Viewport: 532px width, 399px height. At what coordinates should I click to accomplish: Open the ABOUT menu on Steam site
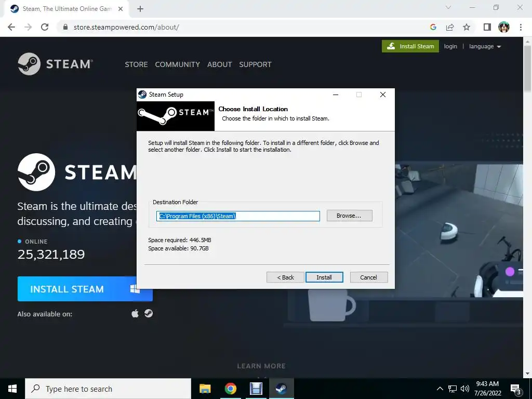pyautogui.click(x=220, y=64)
